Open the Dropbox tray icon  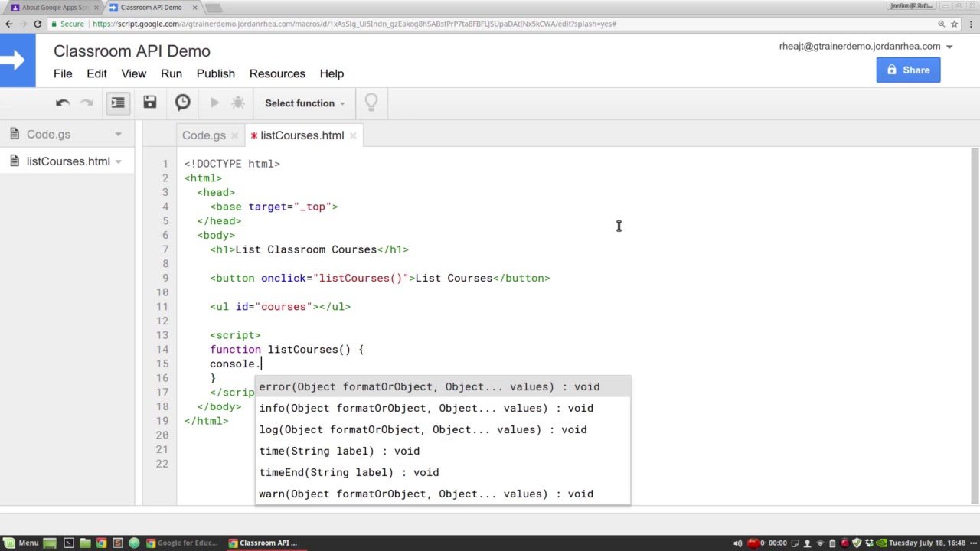(869, 543)
